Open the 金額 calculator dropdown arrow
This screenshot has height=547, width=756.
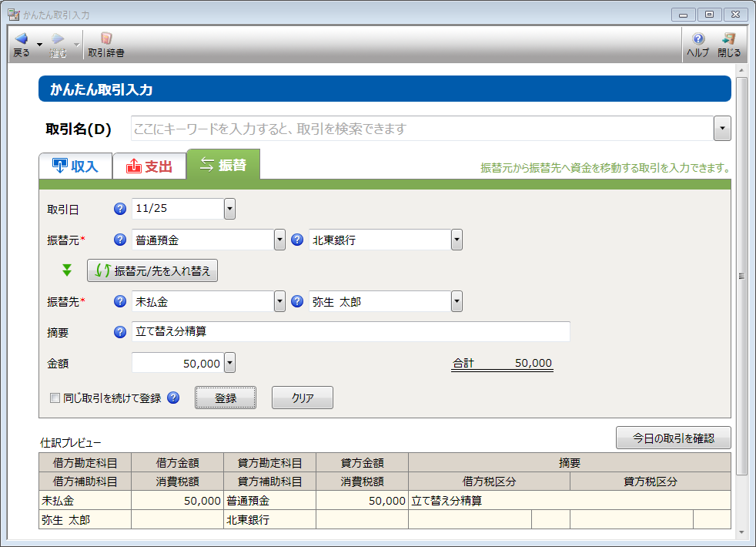pos(229,363)
